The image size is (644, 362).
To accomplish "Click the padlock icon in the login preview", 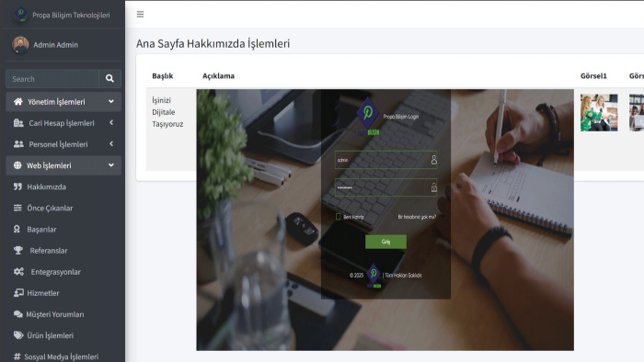I will tap(433, 187).
